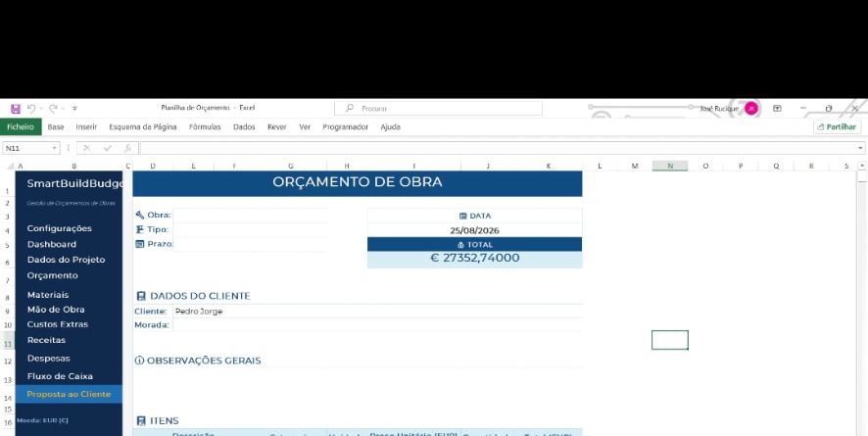Select column N header
This screenshot has height=436, width=868.
tap(670, 166)
